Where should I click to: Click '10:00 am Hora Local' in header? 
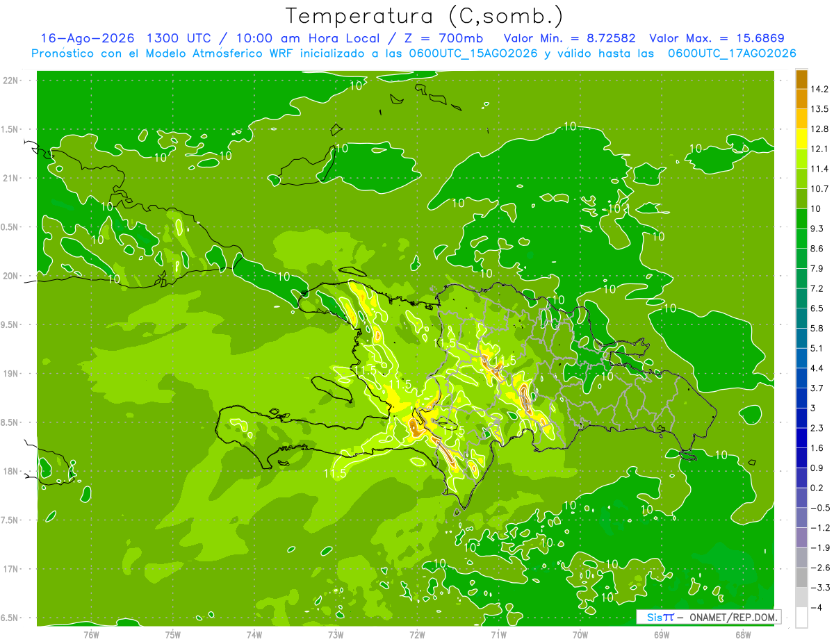click(x=307, y=38)
